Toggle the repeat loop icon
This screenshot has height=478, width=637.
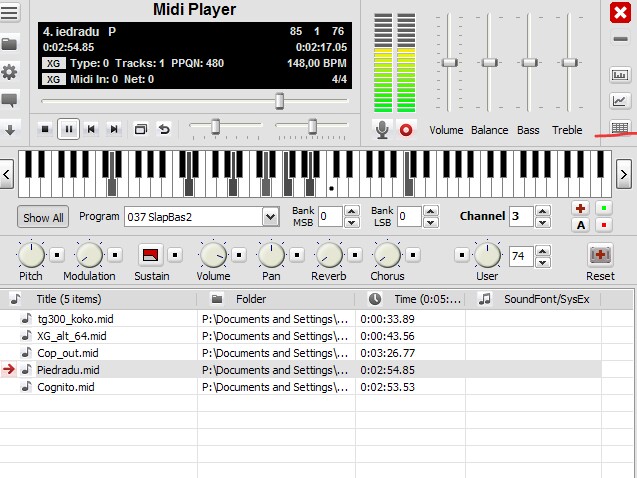164,129
